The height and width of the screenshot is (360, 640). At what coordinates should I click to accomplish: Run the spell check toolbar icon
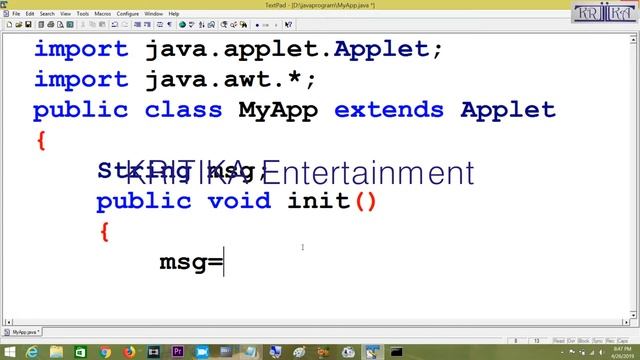[x=191, y=24]
